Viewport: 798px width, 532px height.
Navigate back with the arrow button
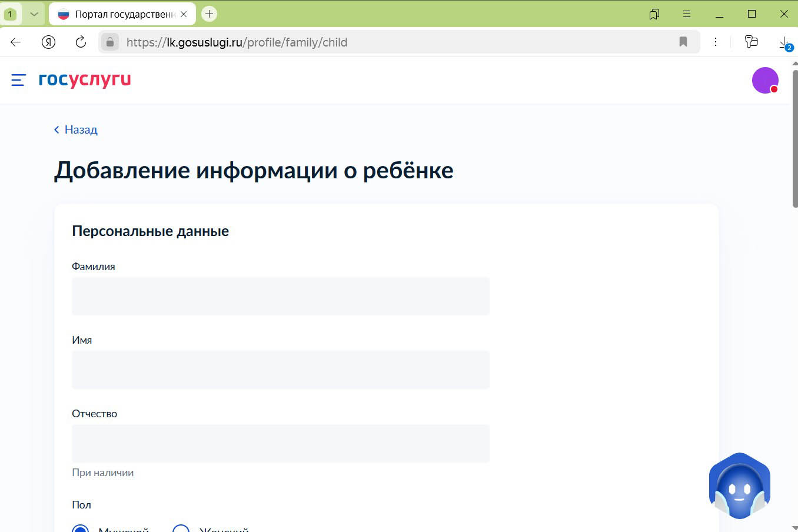point(15,42)
